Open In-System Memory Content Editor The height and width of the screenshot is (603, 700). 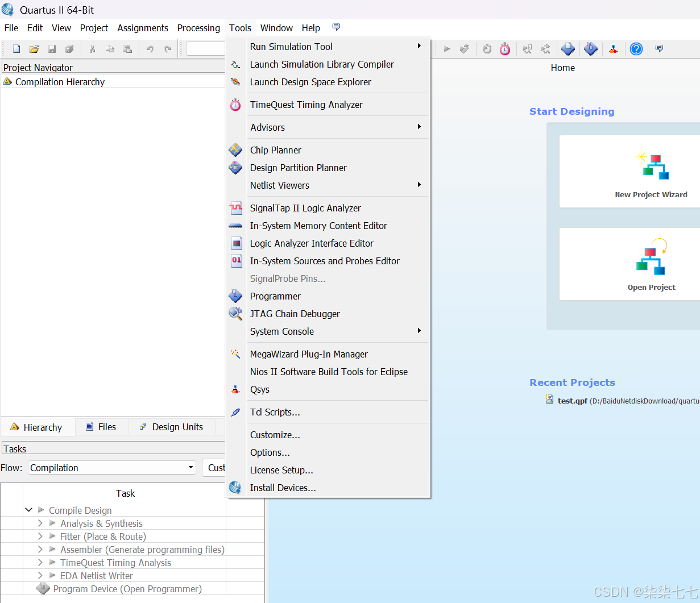[x=328, y=226]
